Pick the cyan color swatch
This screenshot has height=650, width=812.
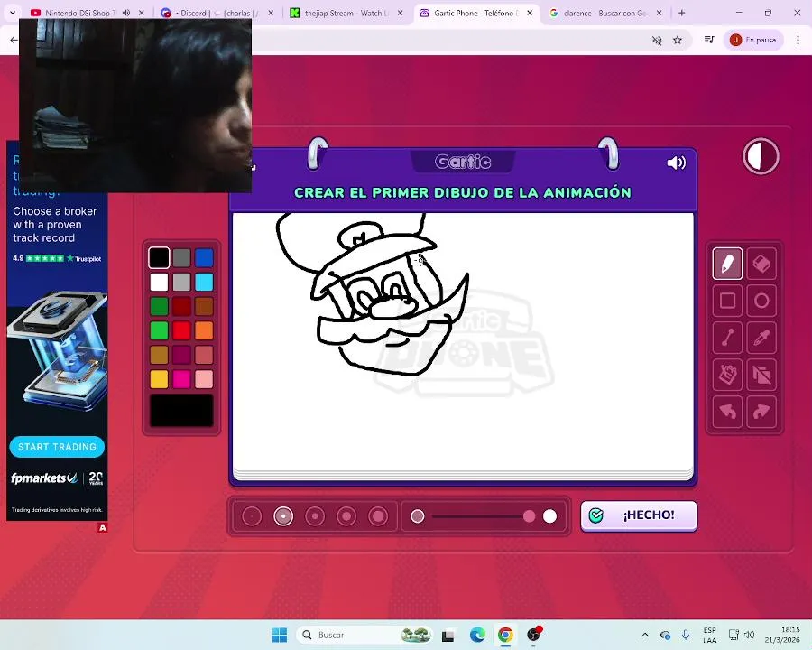204,282
